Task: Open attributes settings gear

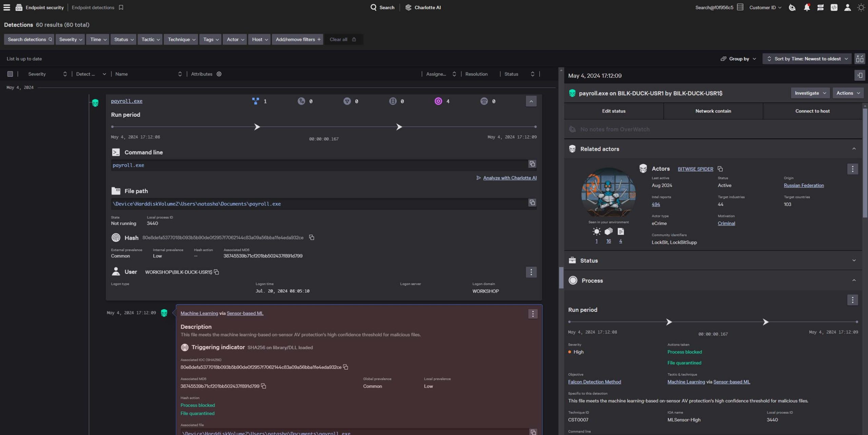Action: [219, 74]
